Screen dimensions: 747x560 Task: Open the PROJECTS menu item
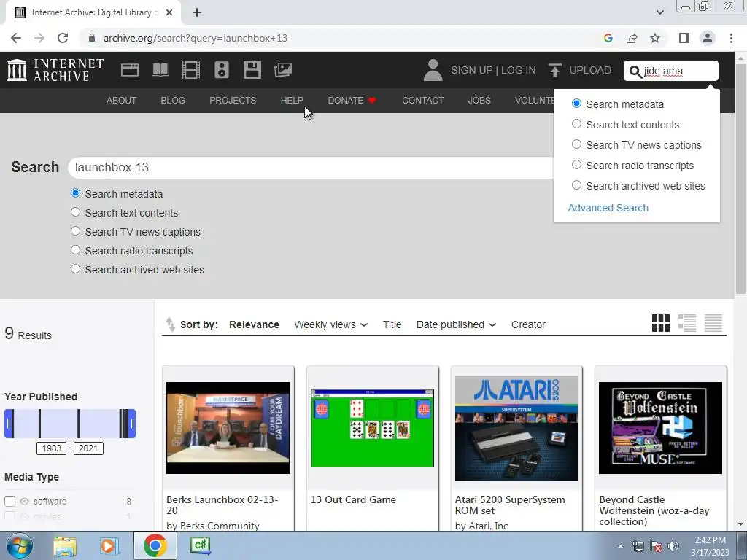[233, 101]
